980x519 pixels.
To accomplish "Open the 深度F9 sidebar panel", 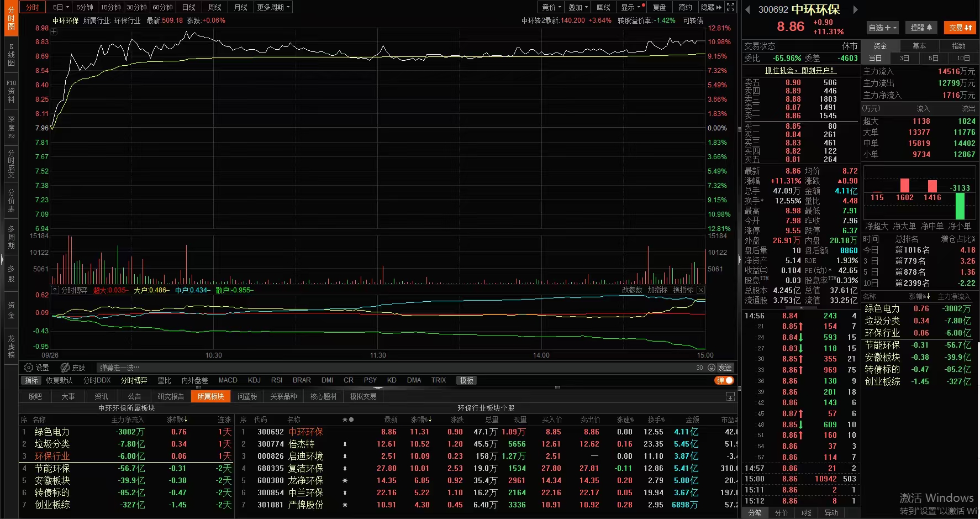I will point(11,128).
